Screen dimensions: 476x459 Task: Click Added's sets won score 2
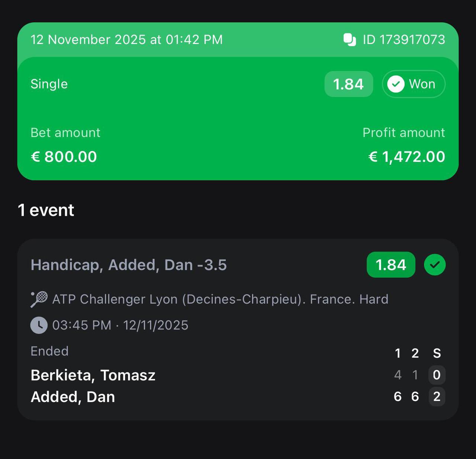tap(437, 397)
